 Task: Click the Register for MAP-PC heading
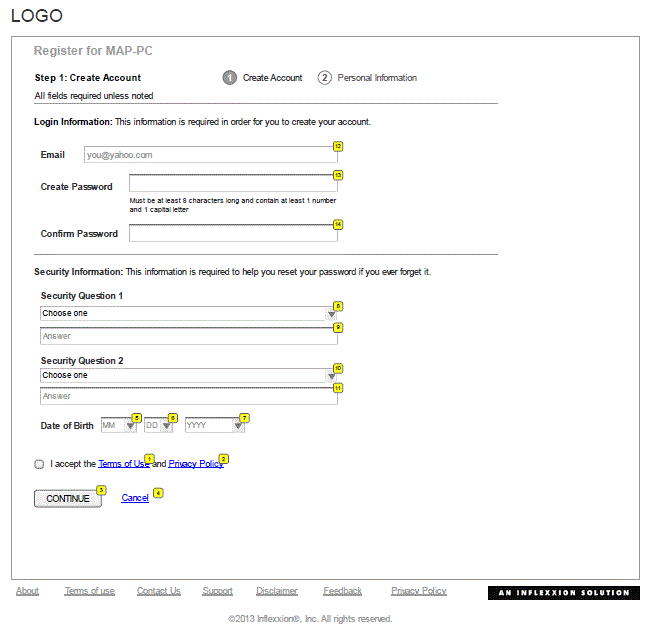click(x=93, y=51)
